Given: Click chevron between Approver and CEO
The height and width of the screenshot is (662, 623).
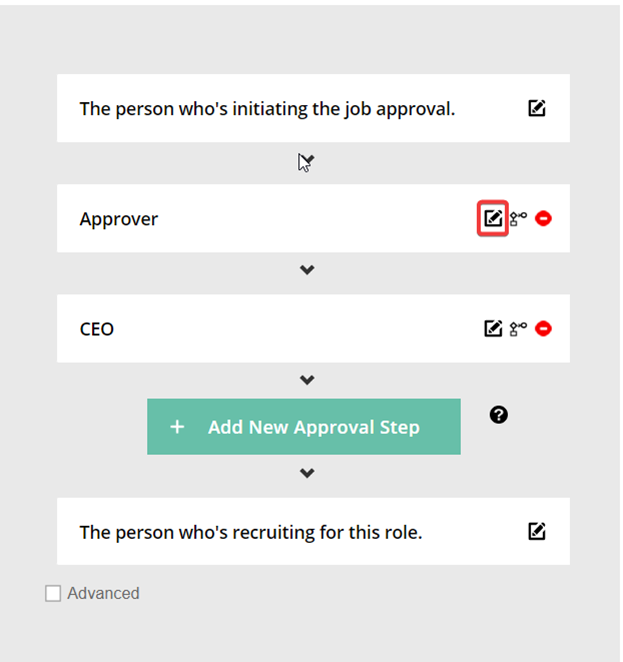Looking at the screenshot, I should coord(307,269).
